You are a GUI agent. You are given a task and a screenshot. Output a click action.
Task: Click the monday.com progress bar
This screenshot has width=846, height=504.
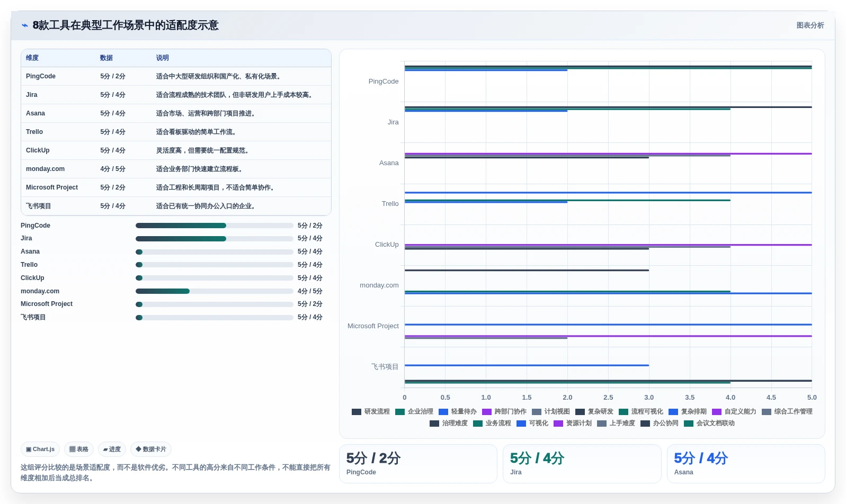(x=215, y=291)
